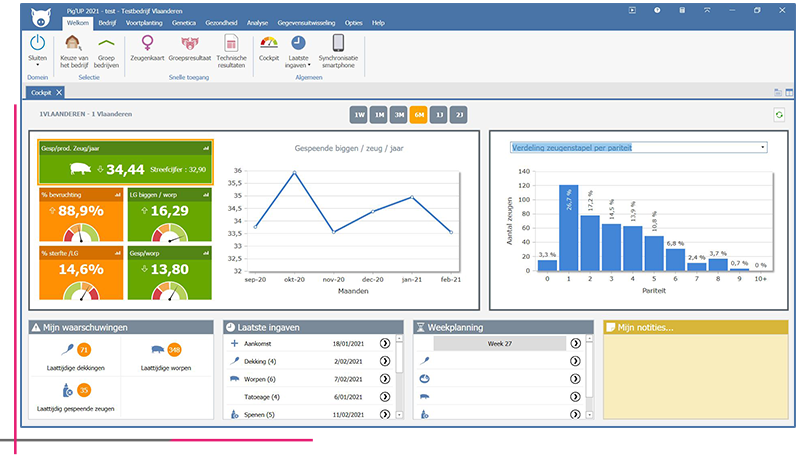Open Synchronisatie smartphone
Image resolution: width=800 pixels, height=471 pixels.
pyautogui.click(x=338, y=43)
